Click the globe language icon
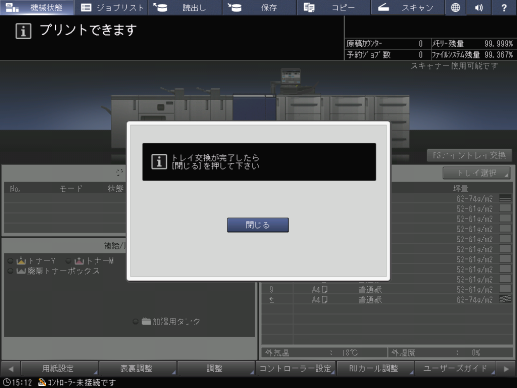 [455, 7]
